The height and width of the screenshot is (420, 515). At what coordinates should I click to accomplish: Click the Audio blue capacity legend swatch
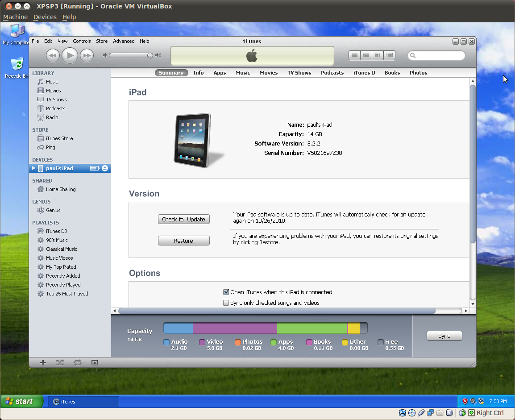(166, 342)
